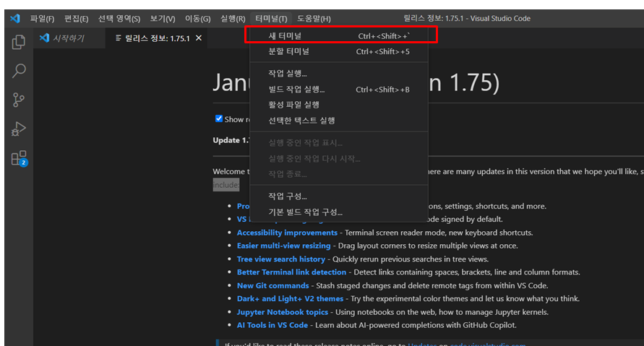Screen dimensions: 644x346
Task: Click the Update 1.75.1 heading text
Action: [x=231, y=140]
